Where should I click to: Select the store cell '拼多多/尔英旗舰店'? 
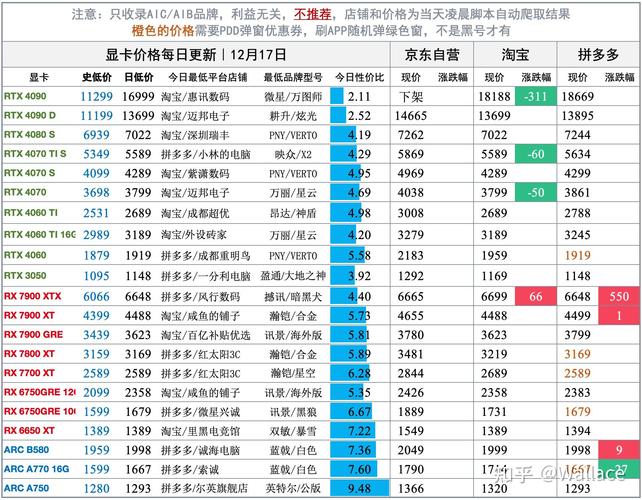pyautogui.click(x=204, y=489)
